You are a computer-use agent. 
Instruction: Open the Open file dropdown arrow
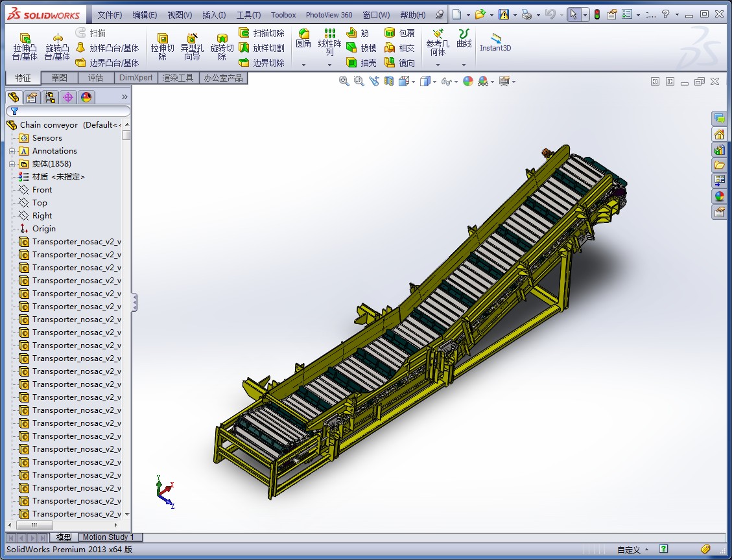pyautogui.click(x=491, y=15)
